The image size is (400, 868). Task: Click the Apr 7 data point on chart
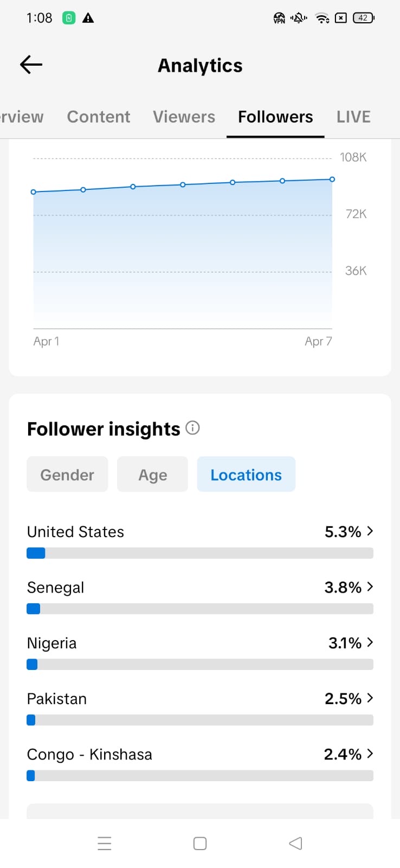pyautogui.click(x=332, y=179)
